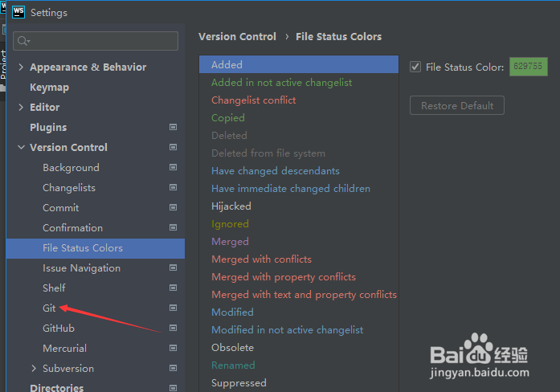Click Version Control breadcrumb link

[237, 37]
